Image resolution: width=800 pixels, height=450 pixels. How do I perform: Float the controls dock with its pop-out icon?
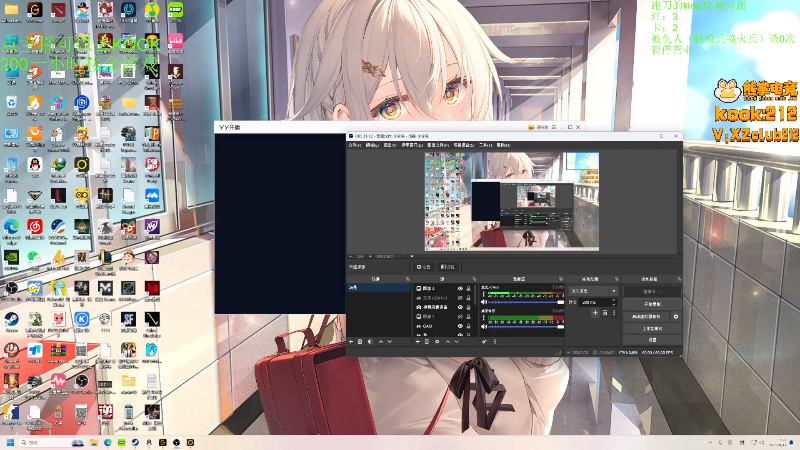coord(680,279)
